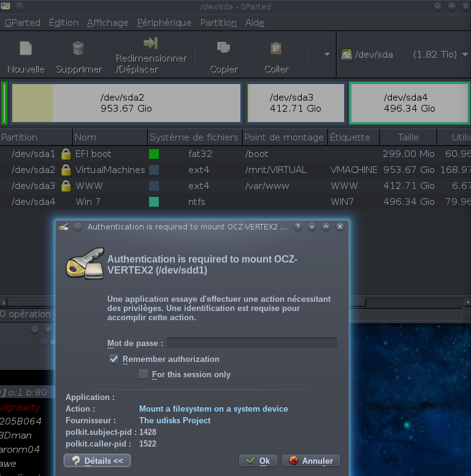Open the Périphérique menu
Screen dimensions: 471x476
(x=164, y=23)
